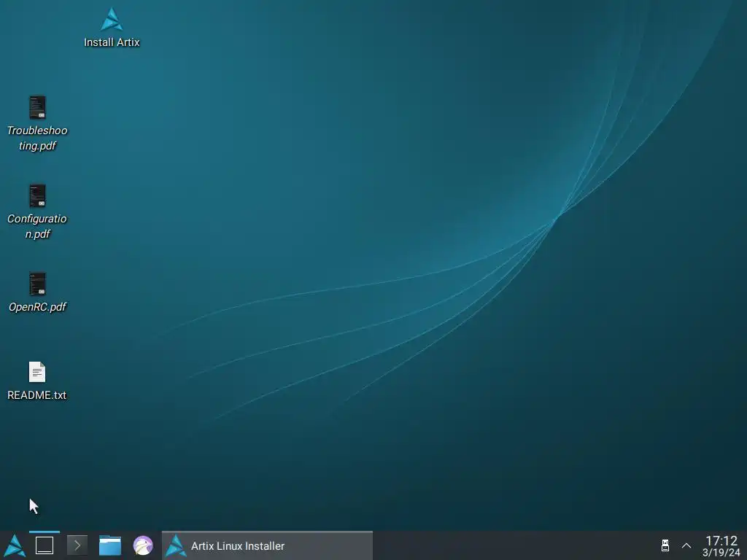Viewport: 747px width, 560px height.
Task: Open the file manager folder icon
Action: (110, 545)
